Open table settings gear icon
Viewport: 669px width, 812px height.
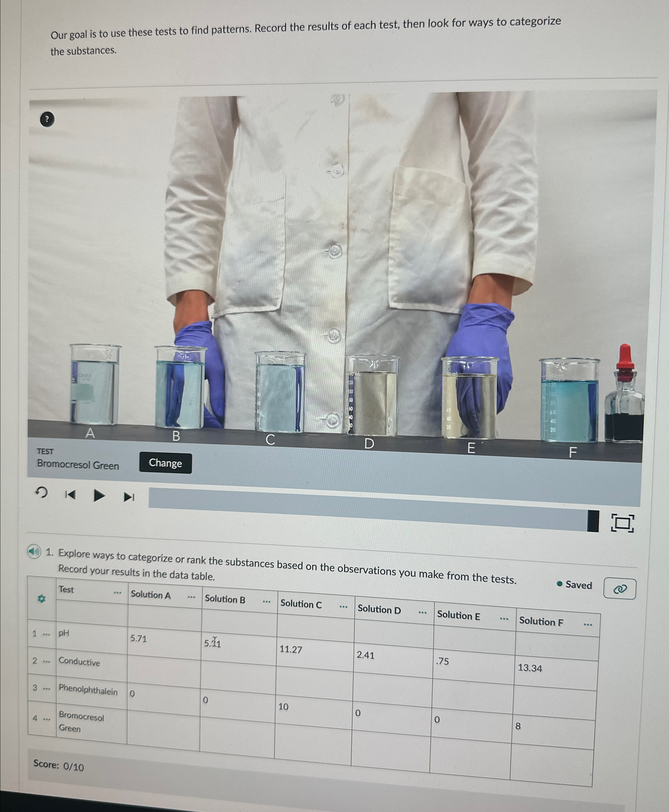coord(42,599)
